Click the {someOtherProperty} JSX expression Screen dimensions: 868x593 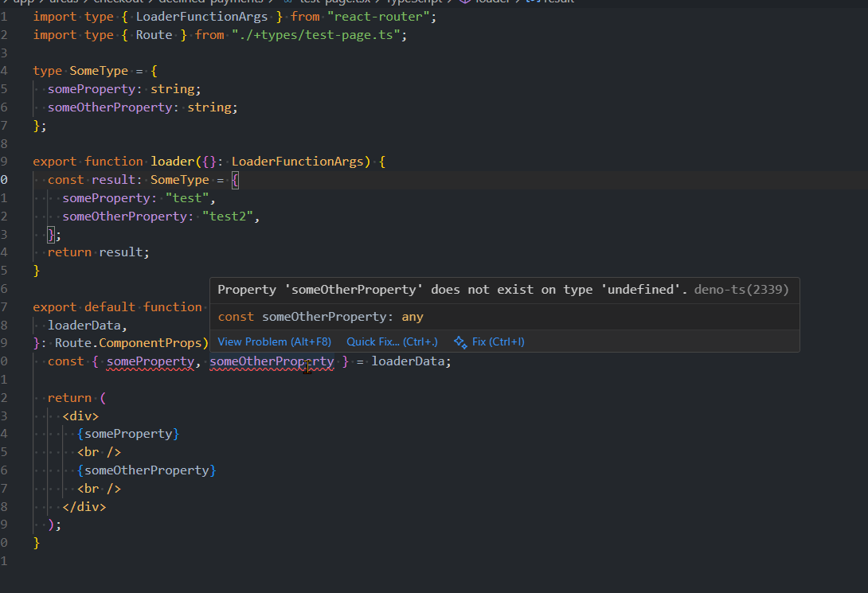click(x=147, y=470)
